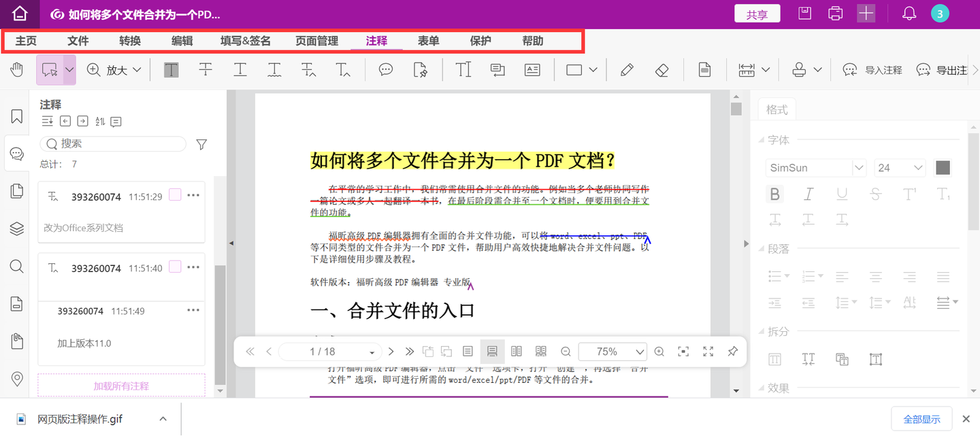Check the box on the 11:51:40 comment
This screenshot has width=980, height=440.
(x=175, y=267)
